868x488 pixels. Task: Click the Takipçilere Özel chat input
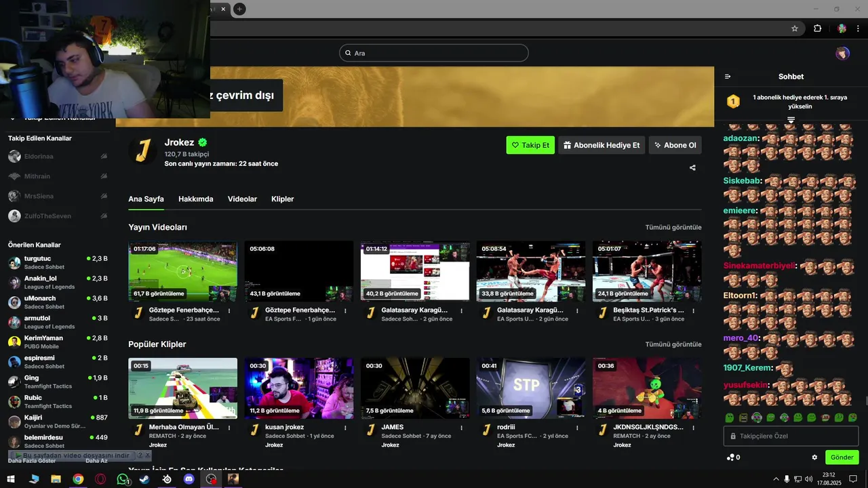[791, 436]
